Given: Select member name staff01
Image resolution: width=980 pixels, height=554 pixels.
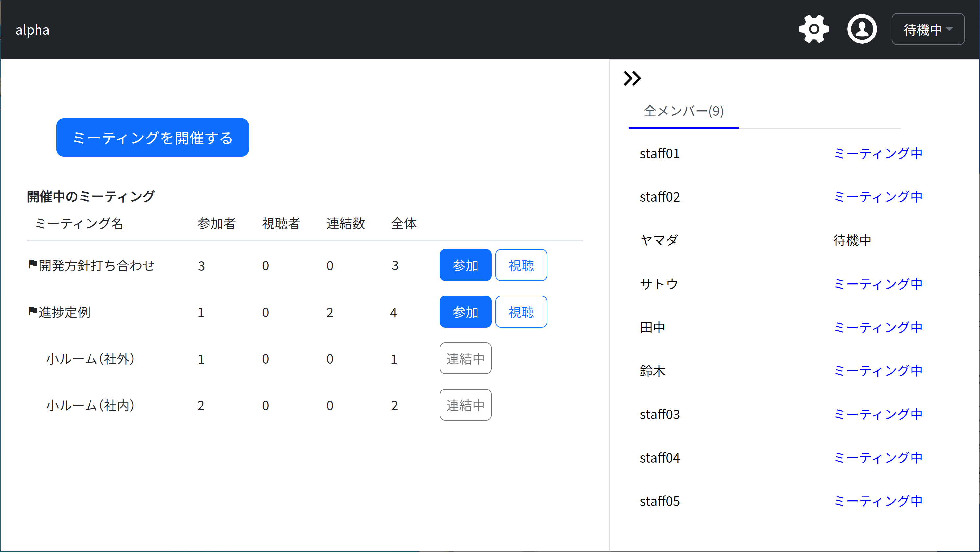Looking at the screenshot, I should pos(659,154).
